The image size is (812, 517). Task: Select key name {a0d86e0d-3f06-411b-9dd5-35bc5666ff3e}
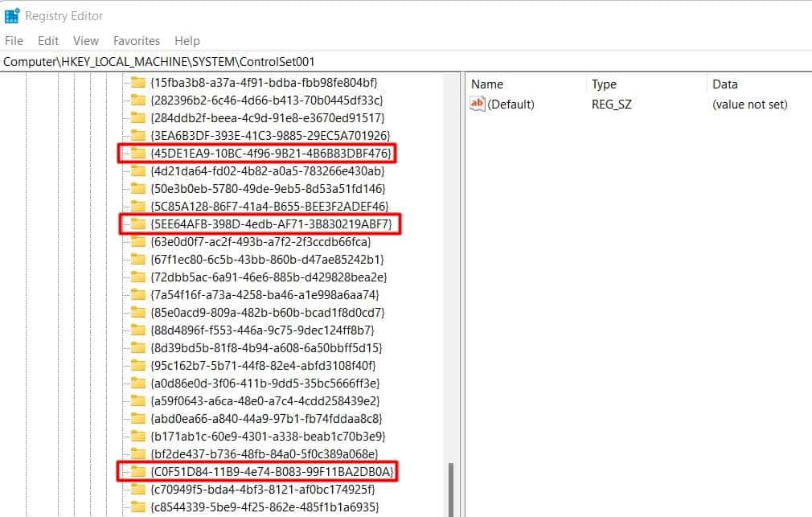(x=265, y=384)
